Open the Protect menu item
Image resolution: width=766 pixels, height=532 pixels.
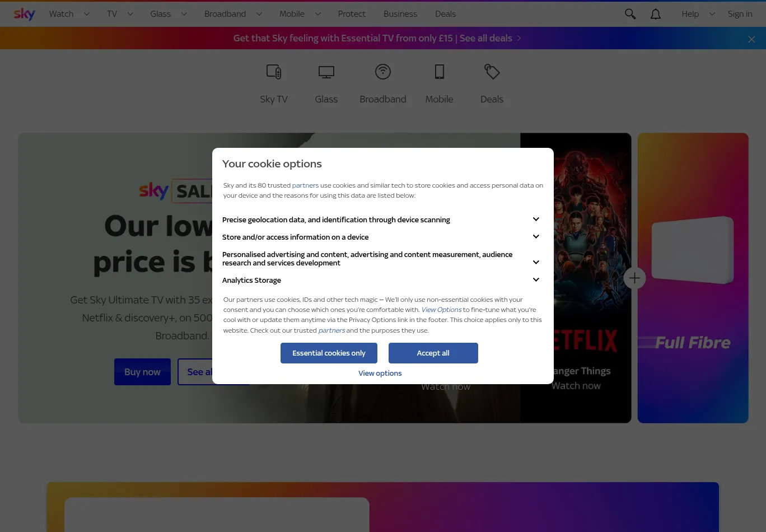pos(352,14)
